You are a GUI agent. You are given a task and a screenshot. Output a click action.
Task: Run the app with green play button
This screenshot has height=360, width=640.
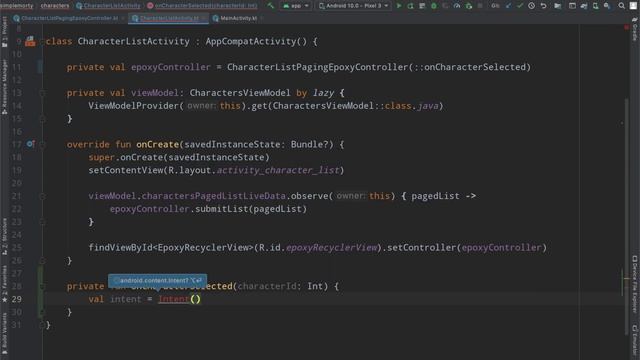tap(399, 6)
